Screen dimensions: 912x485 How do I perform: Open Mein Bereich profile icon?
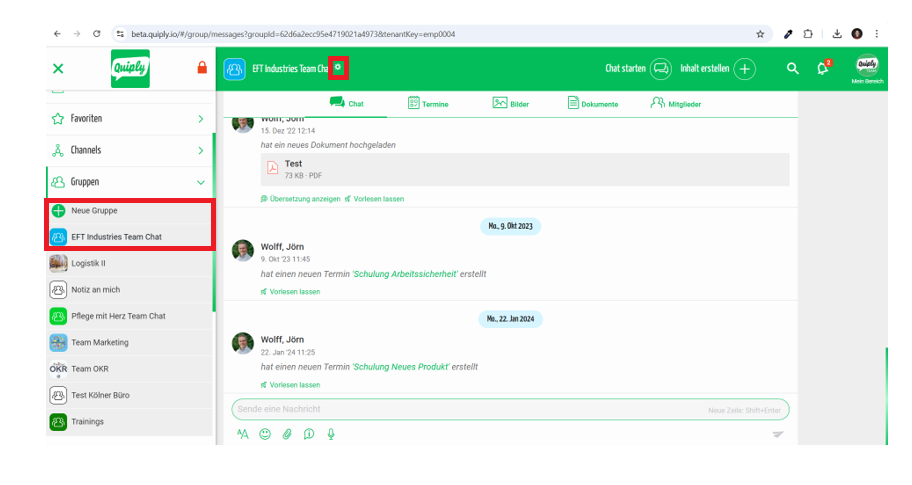coord(867,65)
